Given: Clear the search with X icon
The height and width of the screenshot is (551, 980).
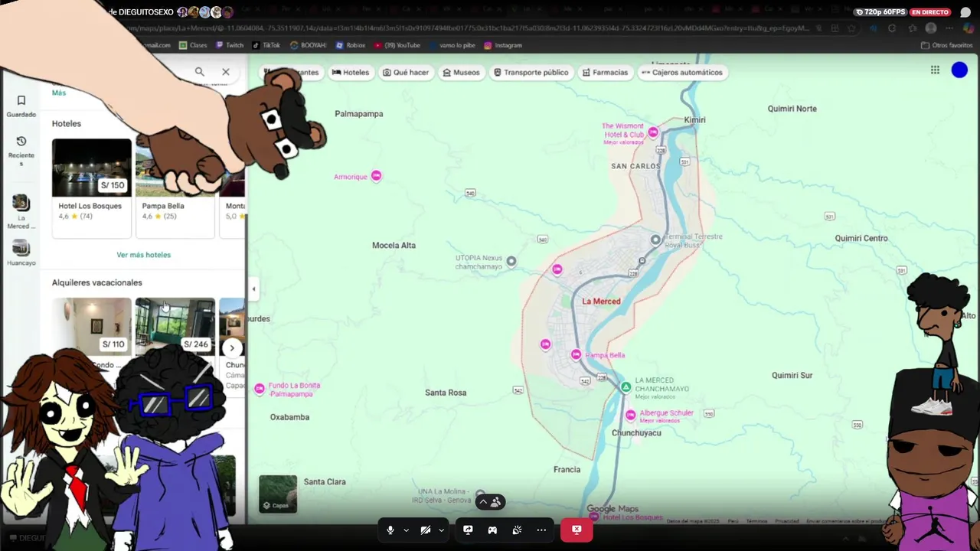Looking at the screenshot, I should [x=225, y=72].
